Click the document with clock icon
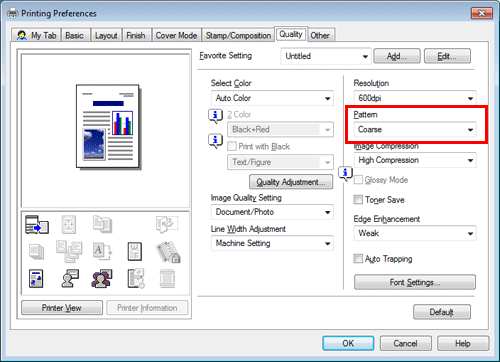Screen dimensions: 500x362 tap(136, 278)
